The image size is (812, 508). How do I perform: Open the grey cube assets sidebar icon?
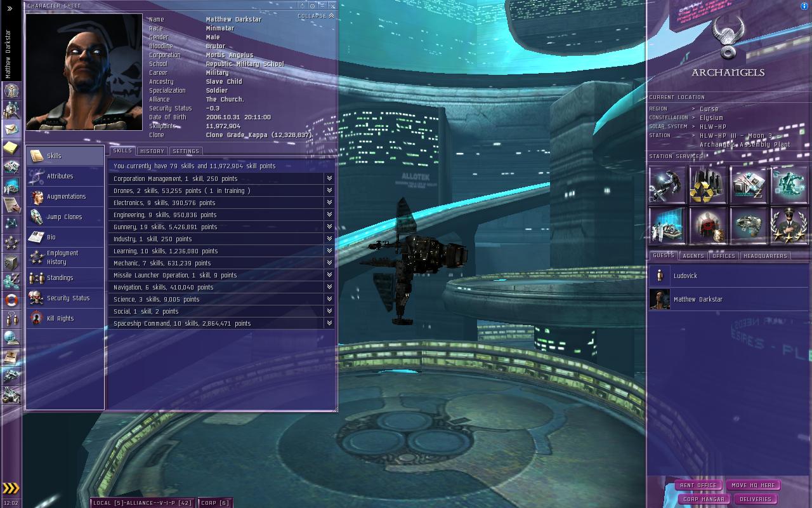pyautogui.click(x=11, y=262)
